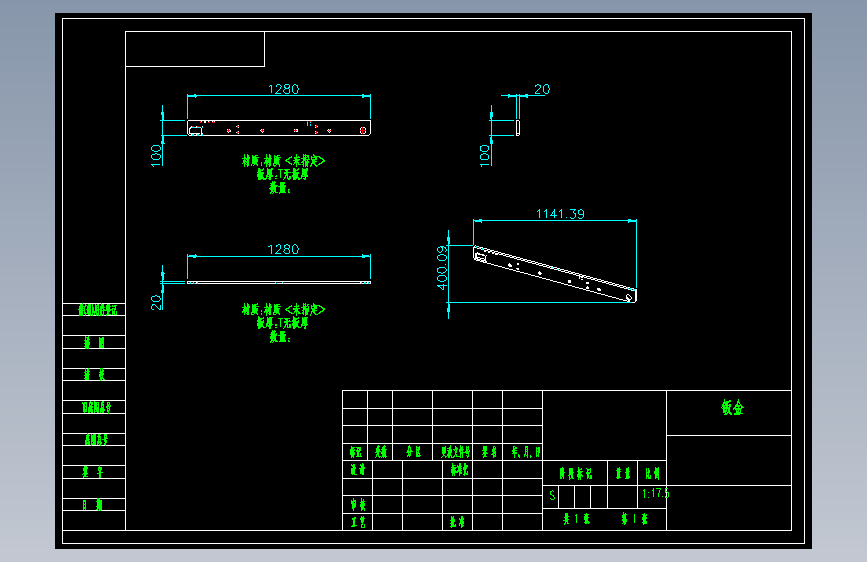Select the 20 thickness dimension beside the edge view
Screen dimensions: 867x562
point(156,302)
